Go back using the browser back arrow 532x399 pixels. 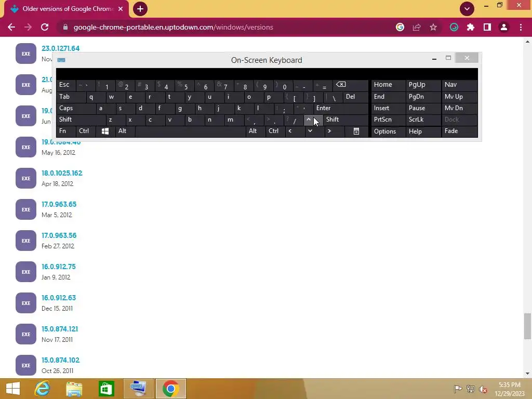11,27
